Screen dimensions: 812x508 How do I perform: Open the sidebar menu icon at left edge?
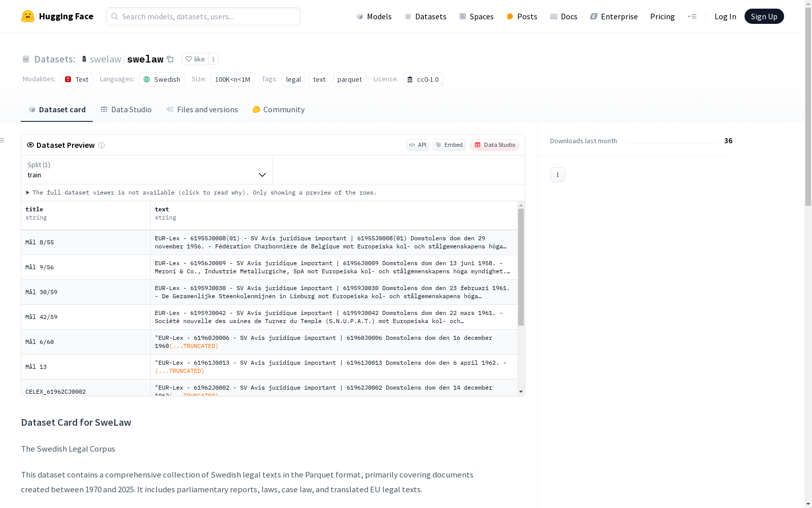pos(3,140)
